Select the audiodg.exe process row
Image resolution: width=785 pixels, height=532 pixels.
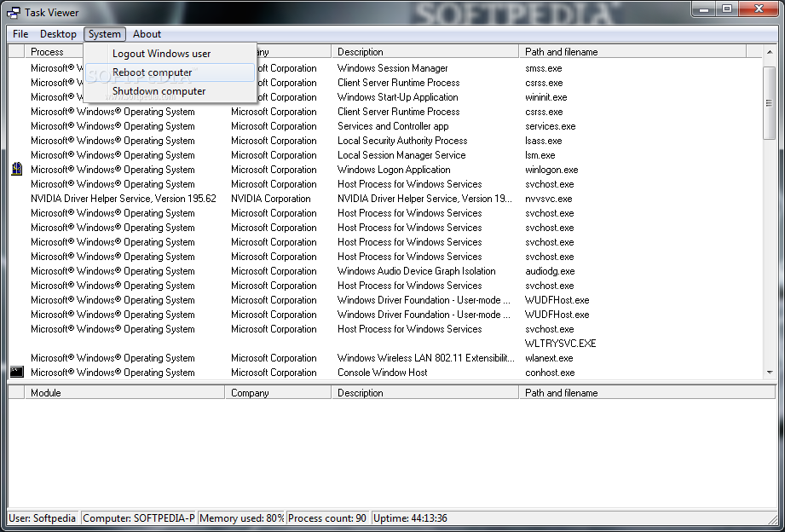[x=384, y=271]
